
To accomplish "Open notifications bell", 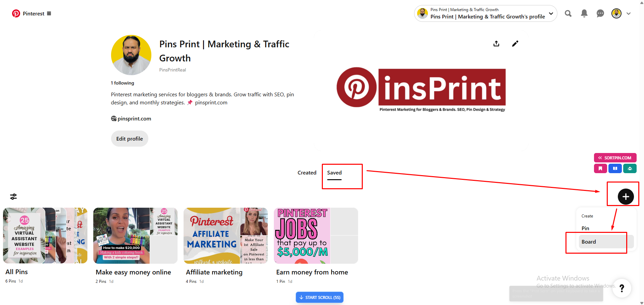I will pos(584,13).
